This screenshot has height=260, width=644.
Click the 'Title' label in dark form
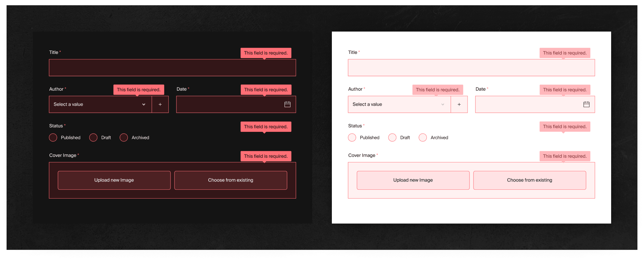point(54,52)
